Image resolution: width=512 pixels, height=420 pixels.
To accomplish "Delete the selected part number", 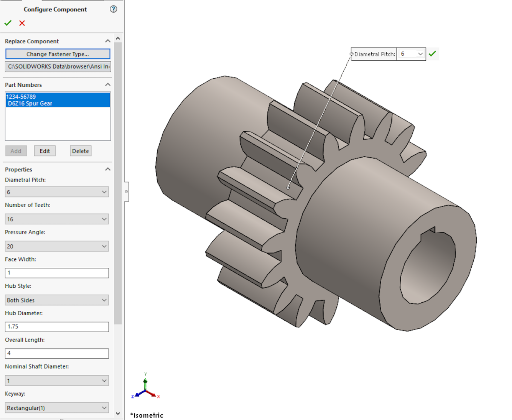I will pyautogui.click(x=80, y=151).
